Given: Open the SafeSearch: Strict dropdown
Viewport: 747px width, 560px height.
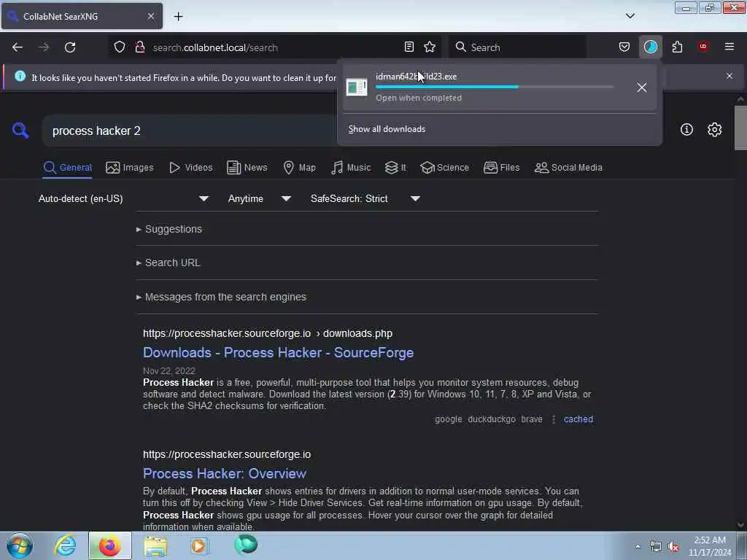Looking at the screenshot, I should (x=365, y=198).
